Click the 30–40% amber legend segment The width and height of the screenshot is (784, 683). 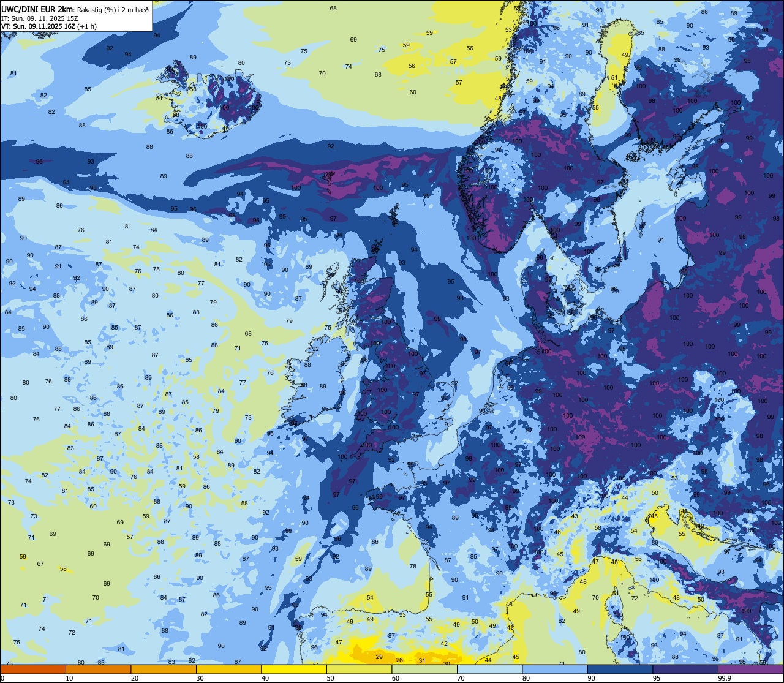coord(229,670)
